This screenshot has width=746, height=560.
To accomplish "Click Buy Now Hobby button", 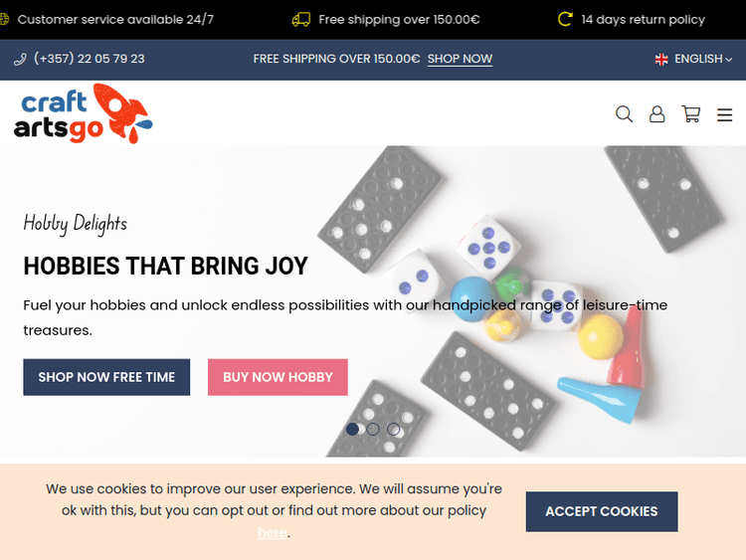I will click(x=278, y=377).
